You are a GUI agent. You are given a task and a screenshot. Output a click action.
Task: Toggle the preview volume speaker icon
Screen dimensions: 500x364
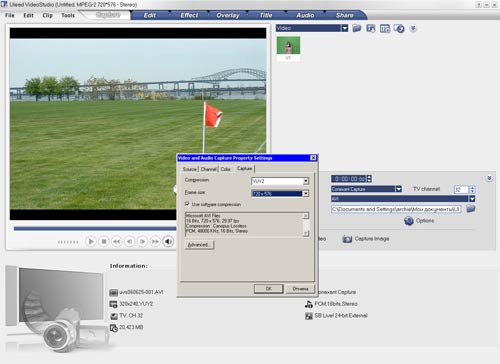tap(169, 241)
